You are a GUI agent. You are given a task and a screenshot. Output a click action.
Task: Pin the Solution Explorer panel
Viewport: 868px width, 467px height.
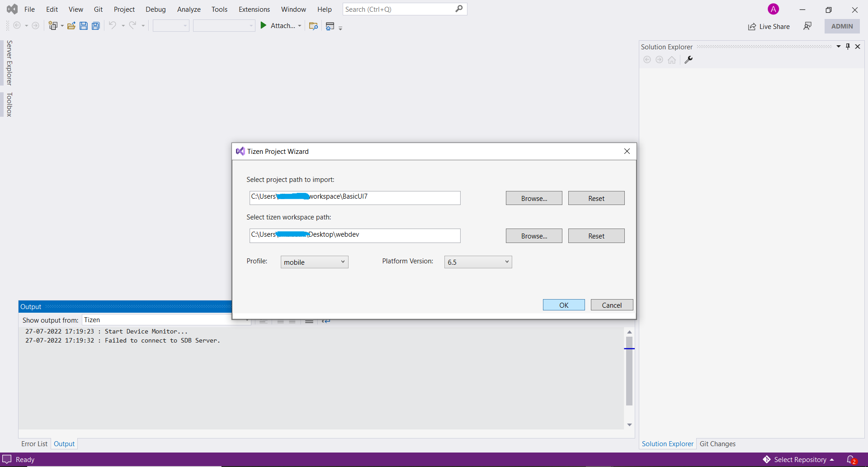(848, 46)
